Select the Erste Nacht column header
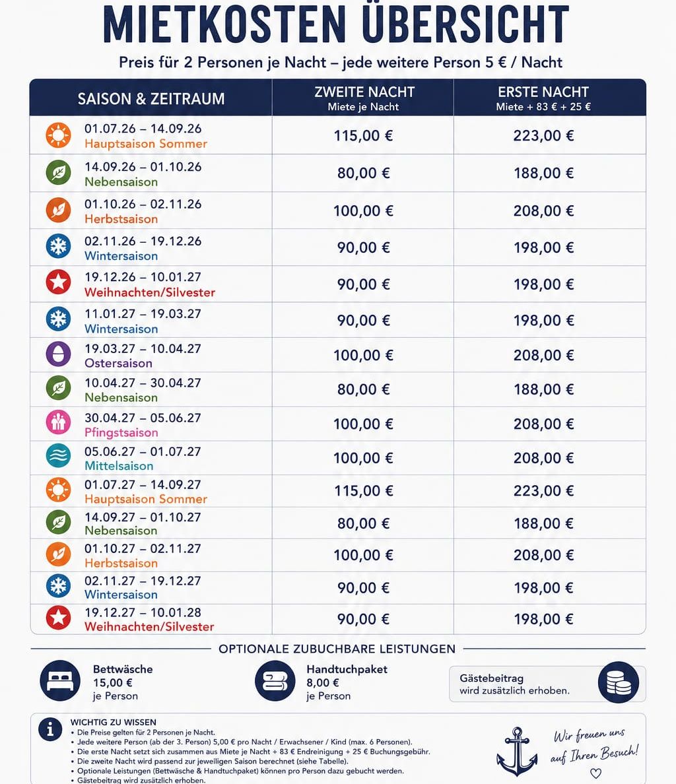 click(543, 98)
